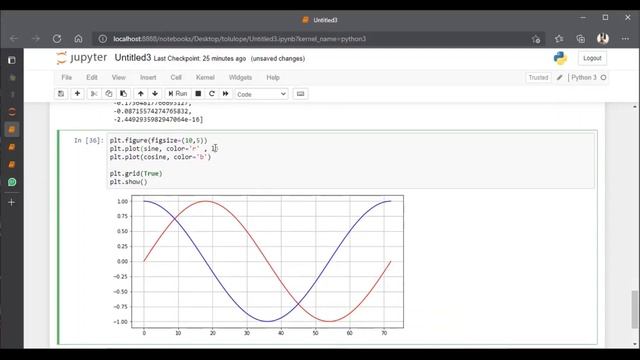Click the Run button

(178, 94)
